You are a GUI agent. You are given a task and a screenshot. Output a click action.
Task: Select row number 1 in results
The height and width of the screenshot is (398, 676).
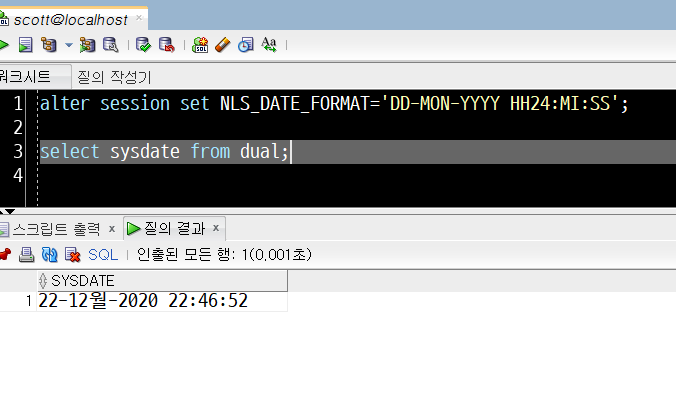pos(28,301)
